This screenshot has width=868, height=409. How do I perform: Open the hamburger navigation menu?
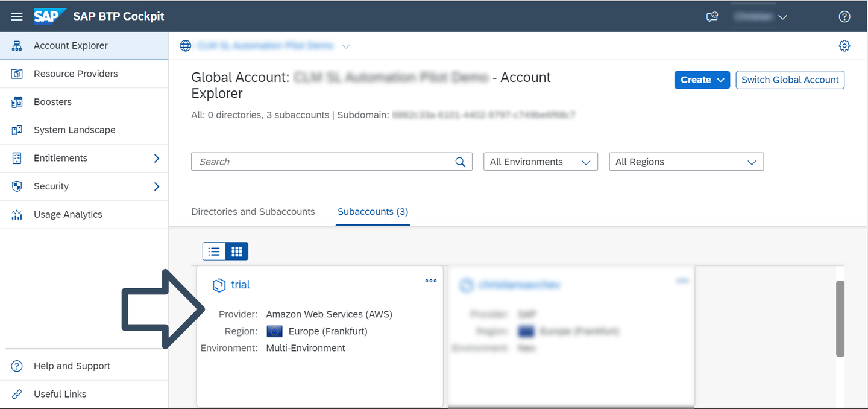click(17, 16)
